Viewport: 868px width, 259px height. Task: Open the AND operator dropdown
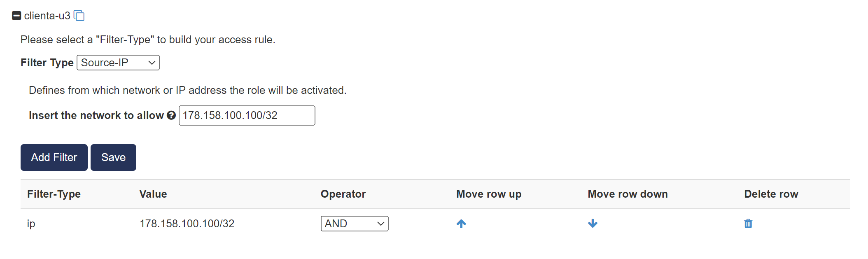coord(354,224)
